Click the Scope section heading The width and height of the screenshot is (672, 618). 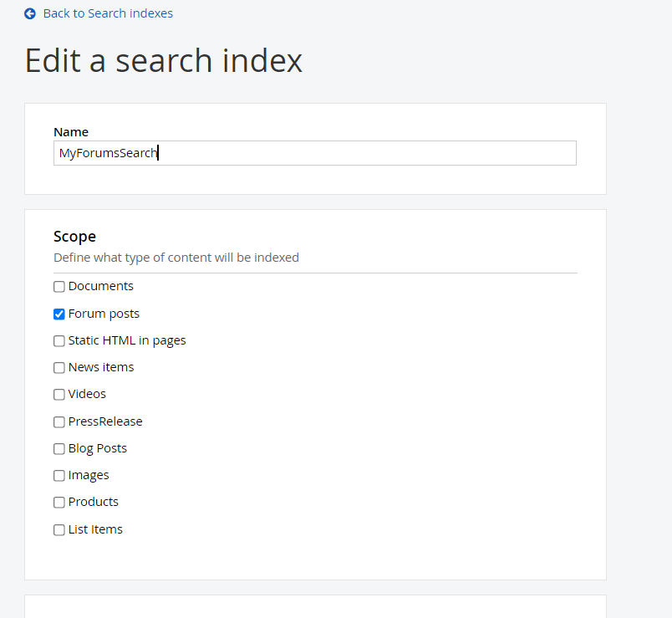tap(74, 237)
